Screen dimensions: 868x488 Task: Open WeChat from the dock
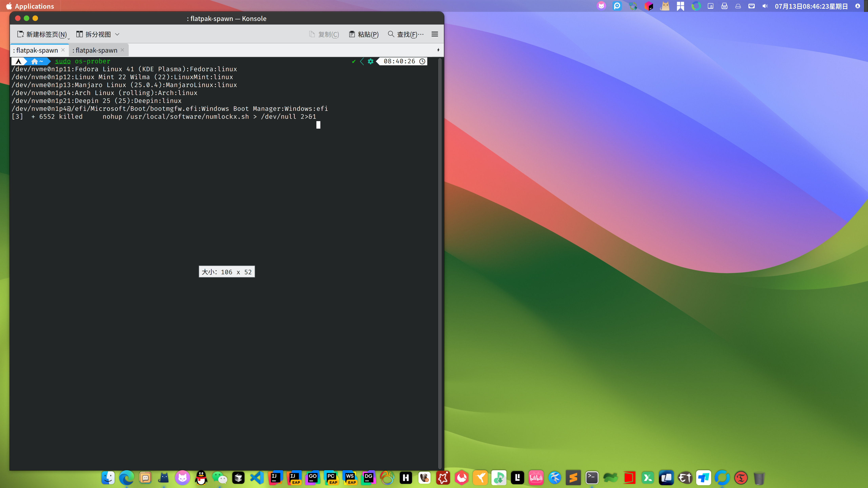[220, 478]
